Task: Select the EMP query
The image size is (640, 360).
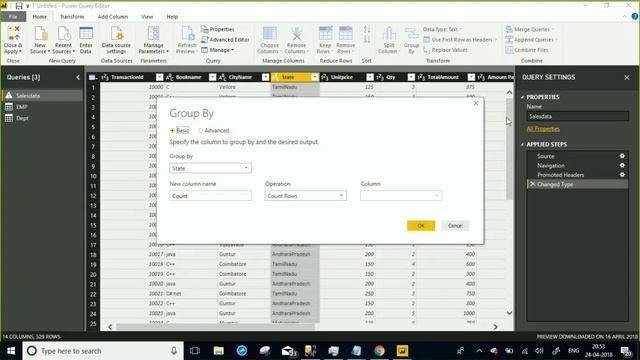Action: click(x=42, y=107)
